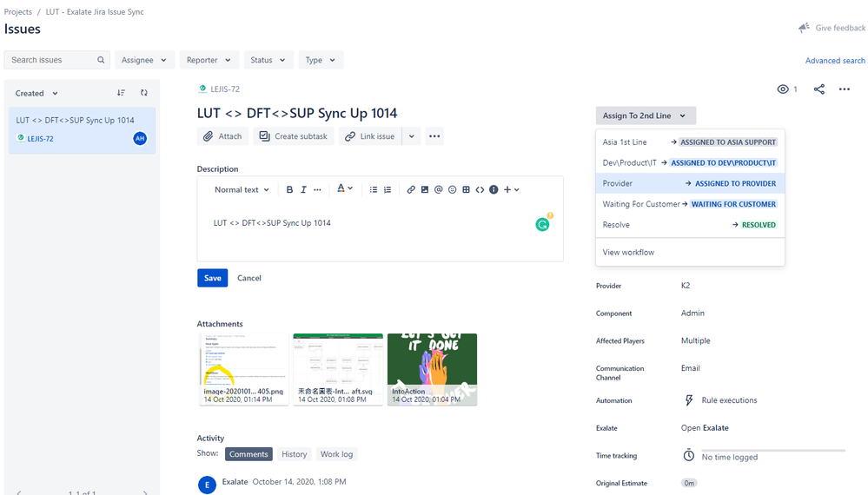Open LUT - Exalate Jira Issue Sync breadcrumb

click(x=95, y=11)
